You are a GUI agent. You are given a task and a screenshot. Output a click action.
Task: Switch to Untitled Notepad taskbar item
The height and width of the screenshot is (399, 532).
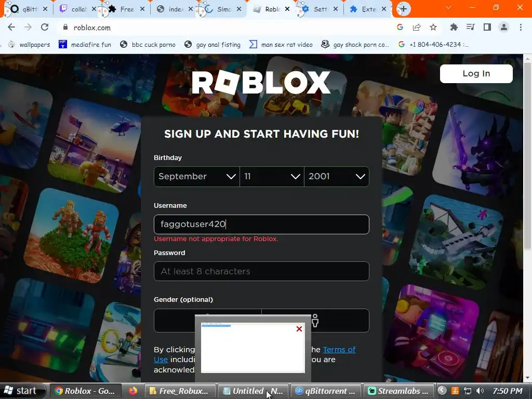[x=253, y=391]
